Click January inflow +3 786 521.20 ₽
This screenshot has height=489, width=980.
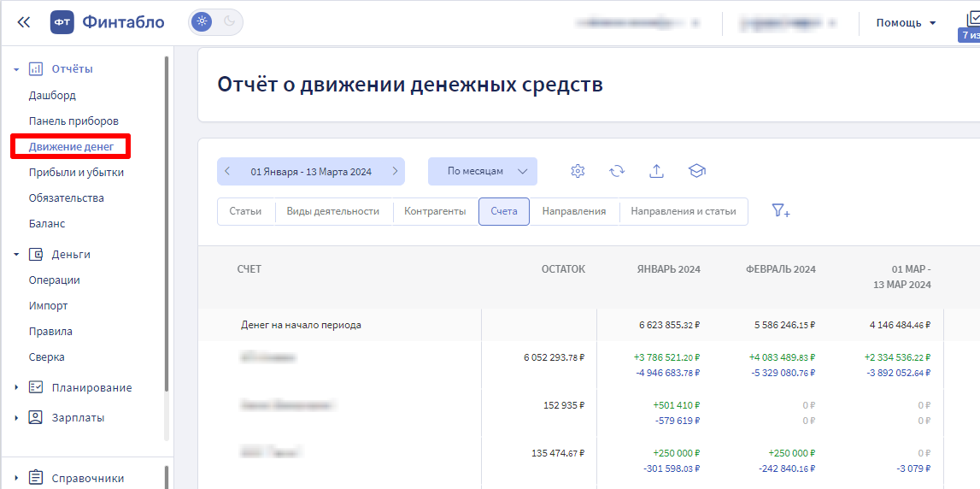[667, 357]
